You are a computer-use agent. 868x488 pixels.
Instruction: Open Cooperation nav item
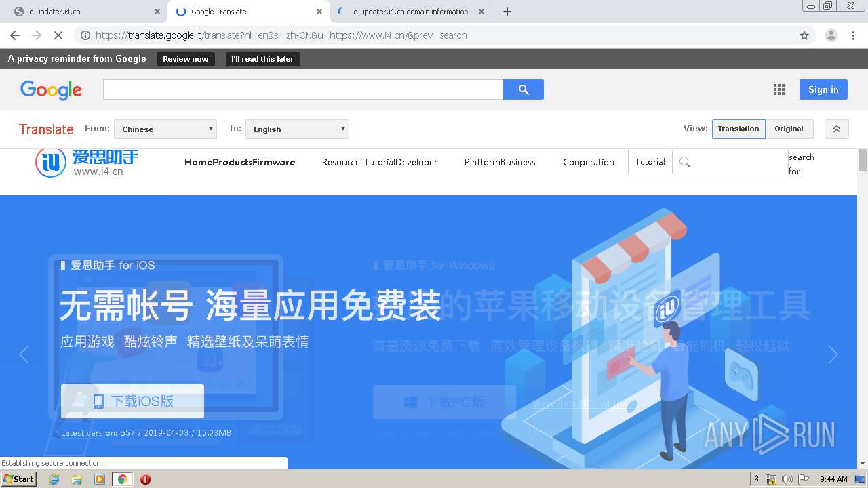click(589, 162)
